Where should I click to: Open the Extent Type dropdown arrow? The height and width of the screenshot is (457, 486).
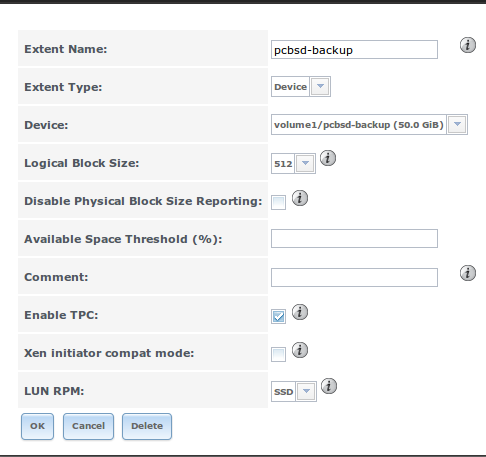320,87
